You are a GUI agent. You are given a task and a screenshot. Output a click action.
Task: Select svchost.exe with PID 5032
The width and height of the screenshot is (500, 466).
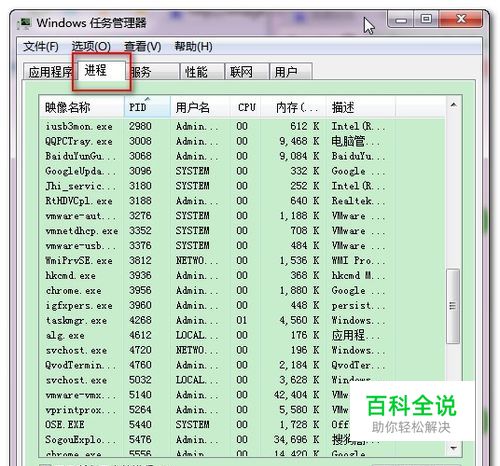242,380
